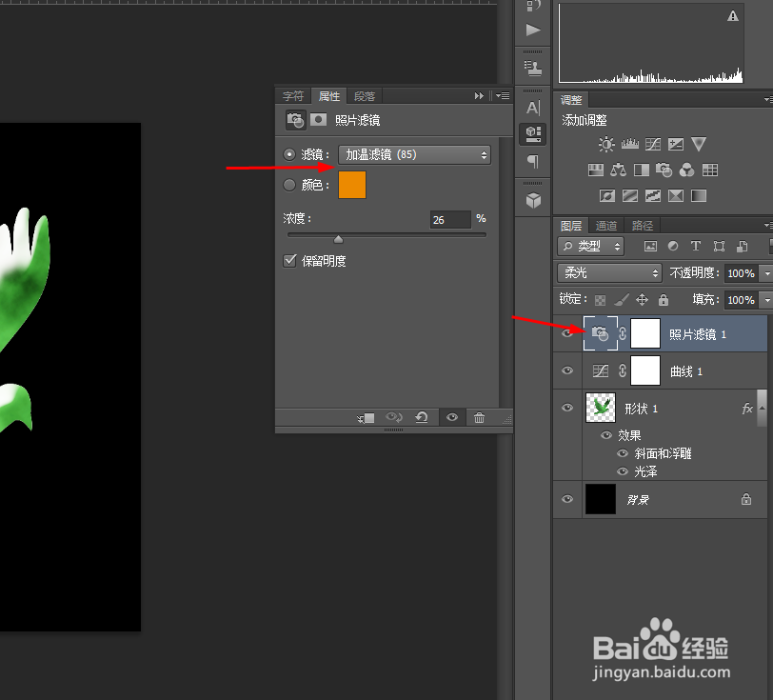
Task: Lock image pixels with brush icon
Action: pos(621,299)
